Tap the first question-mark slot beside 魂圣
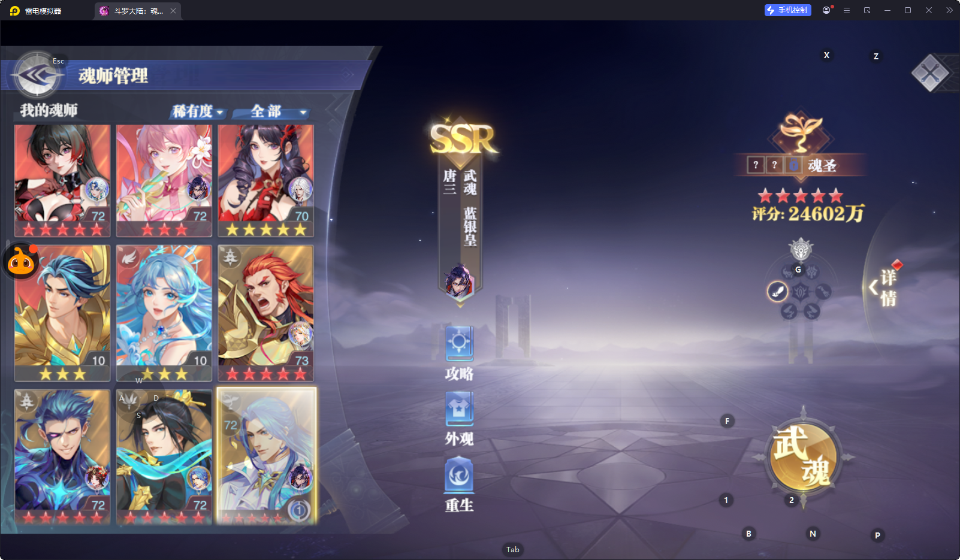Image resolution: width=960 pixels, height=560 pixels. [x=756, y=165]
